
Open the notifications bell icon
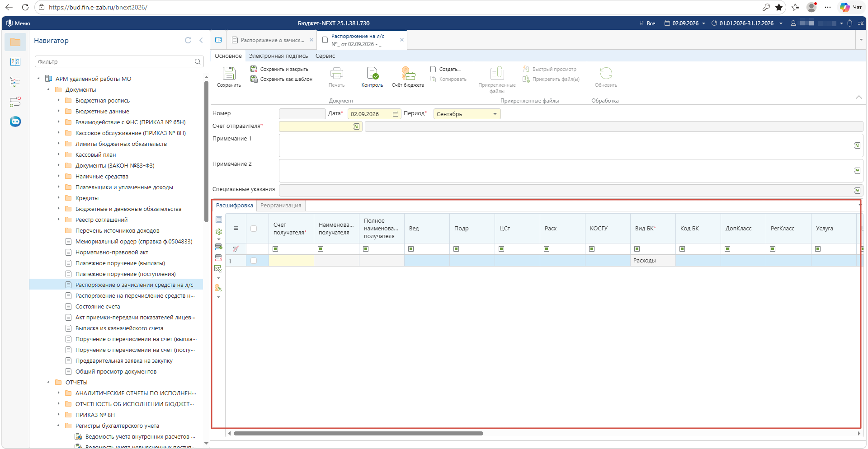click(849, 23)
